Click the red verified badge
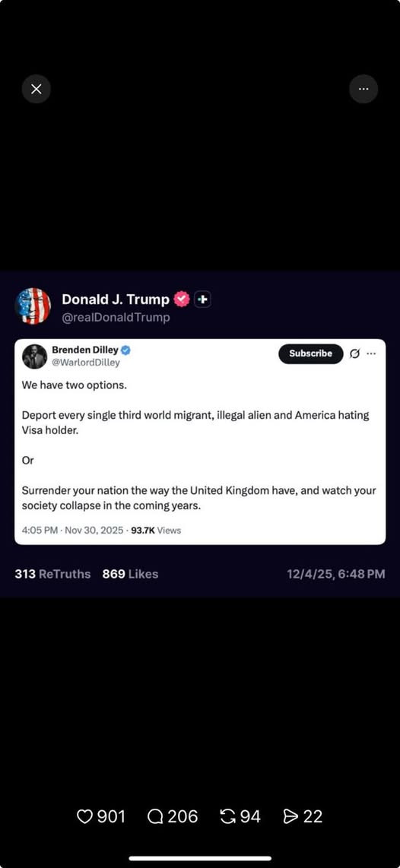400x868 pixels. coord(182,299)
